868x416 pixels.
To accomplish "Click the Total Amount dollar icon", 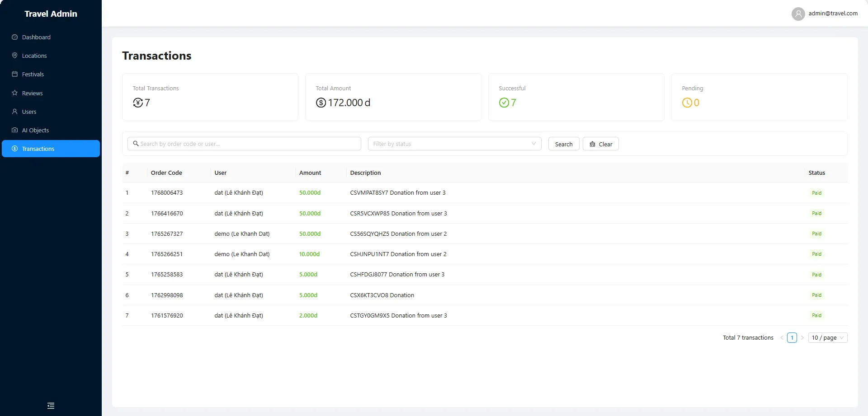I will (x=321, y=103).
